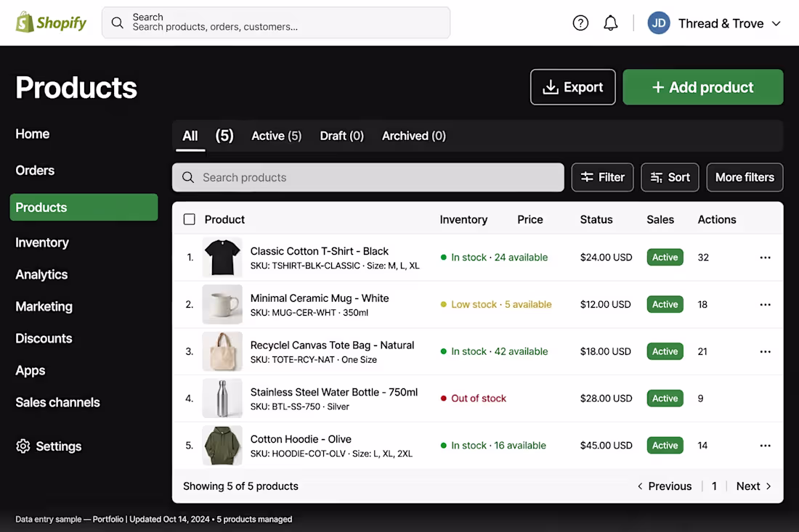Screen dimensions: 799x532
Task: Open Sales channels in the sidebar
Action: click(57, 402)
